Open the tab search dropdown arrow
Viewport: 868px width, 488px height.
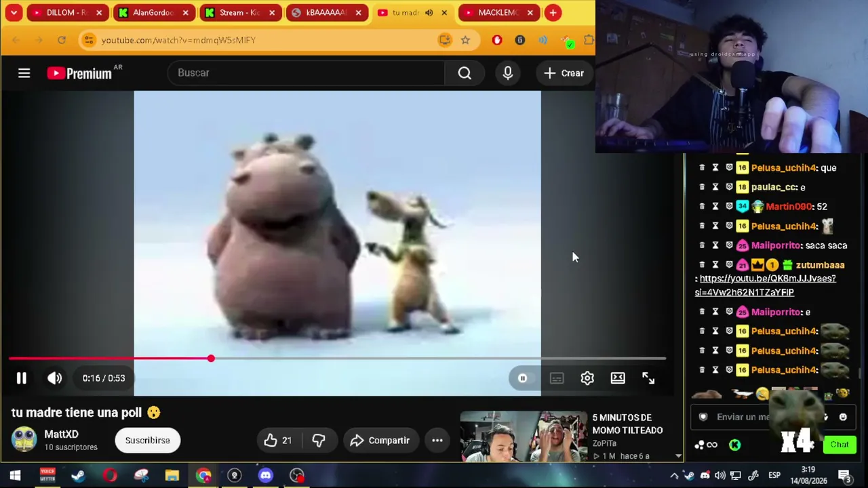tap(14, 12)
